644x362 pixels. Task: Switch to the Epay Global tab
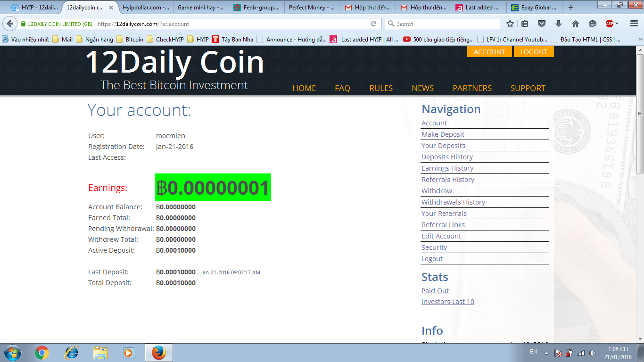[x=535, y=8]
